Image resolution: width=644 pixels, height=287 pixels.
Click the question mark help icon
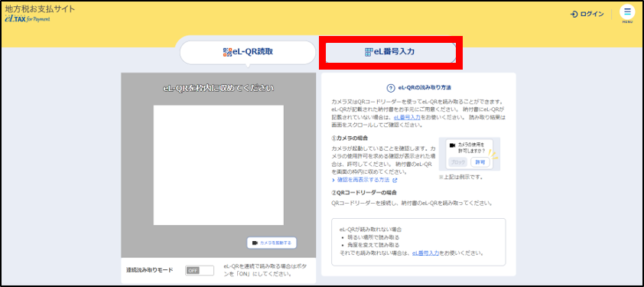tap(391, 88)
